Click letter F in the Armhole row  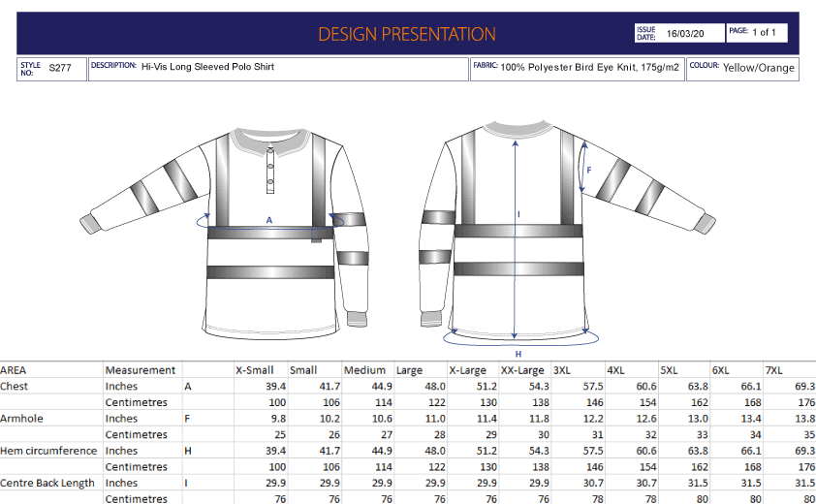pyautogui.click(x=187, y=419)
